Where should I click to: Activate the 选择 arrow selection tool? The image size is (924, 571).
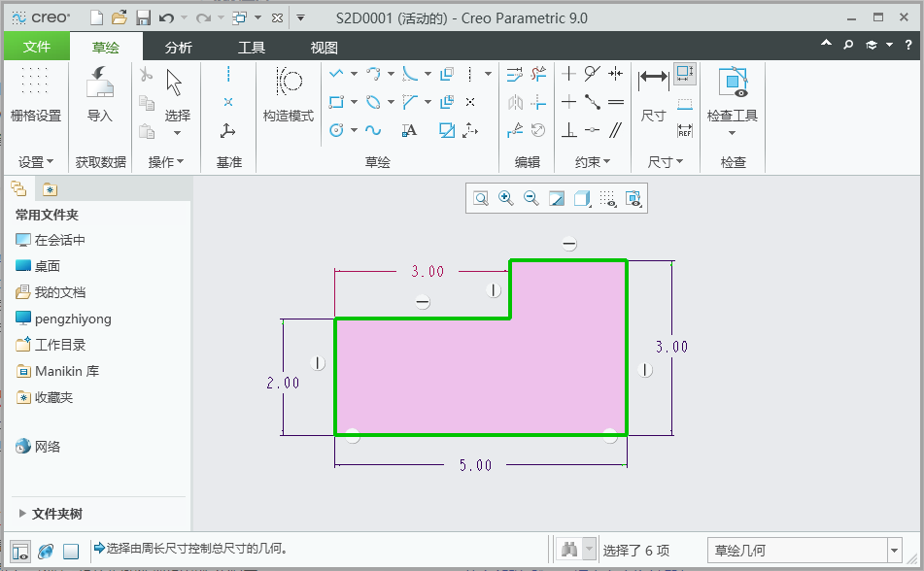point(176,94)
